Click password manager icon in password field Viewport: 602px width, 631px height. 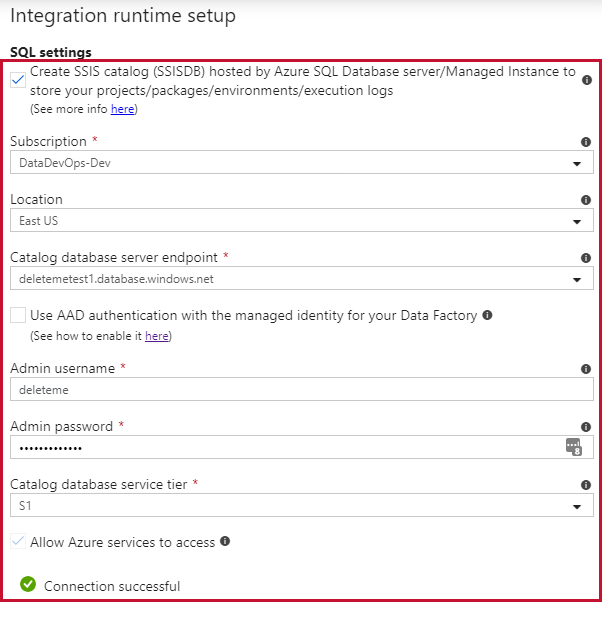tap(573, 447)
